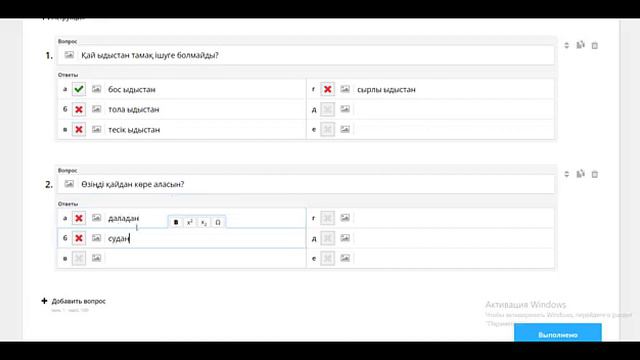Click answer text 'бос ыдыстан'
Image resolution: width=640 pixels, height=360 pixels.
tap(131, 89)
